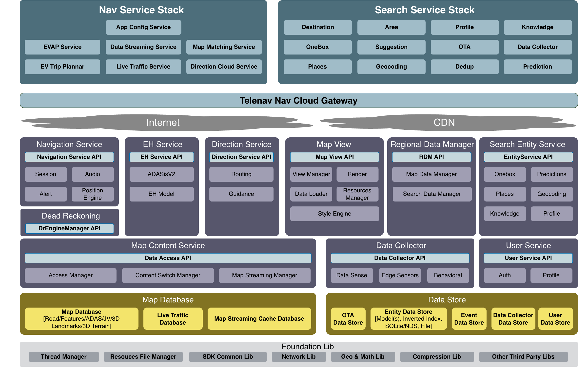Click the EH Service API bar
The height and width of the screenshot is (367, 588).
(161, 157)
